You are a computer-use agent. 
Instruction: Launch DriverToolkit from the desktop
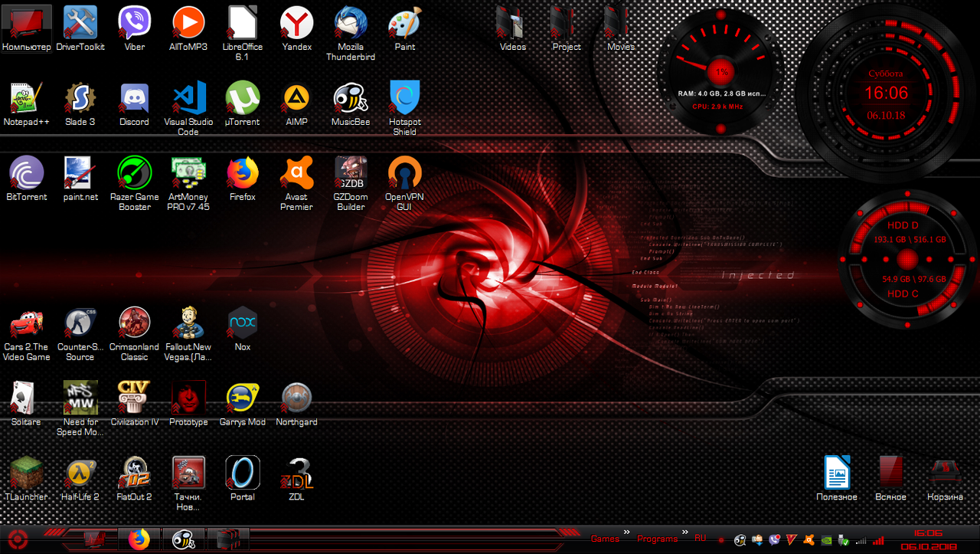[80, 29]
